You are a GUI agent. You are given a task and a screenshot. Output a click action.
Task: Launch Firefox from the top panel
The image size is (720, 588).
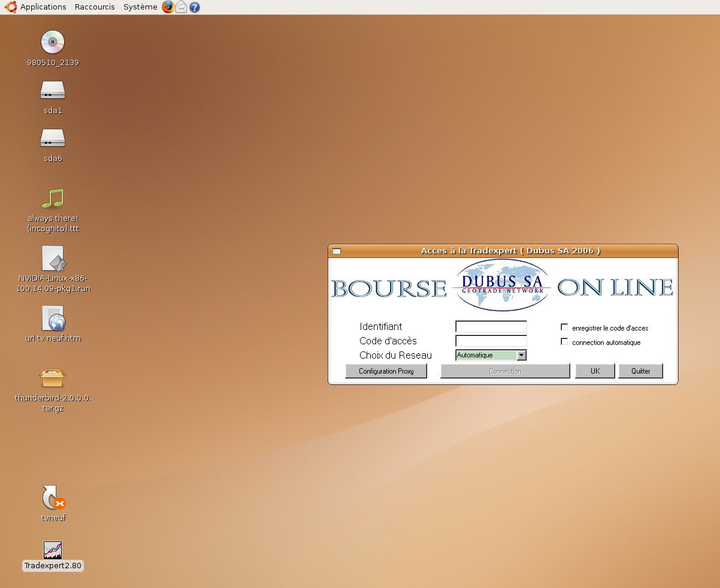coord(168,7)
